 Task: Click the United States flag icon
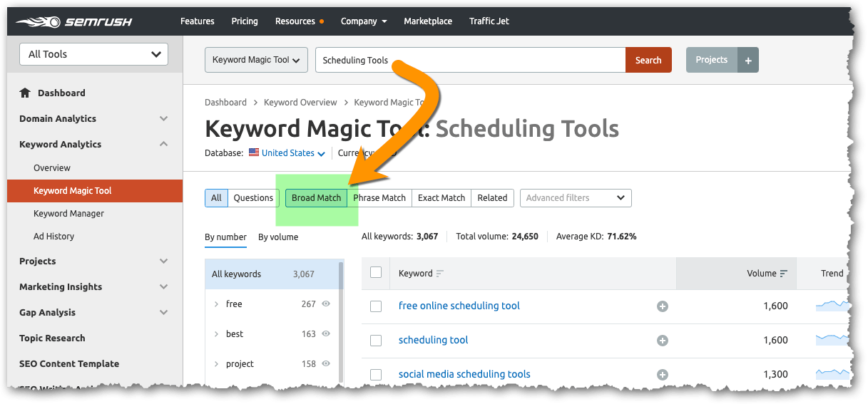[x=254, y=152]
